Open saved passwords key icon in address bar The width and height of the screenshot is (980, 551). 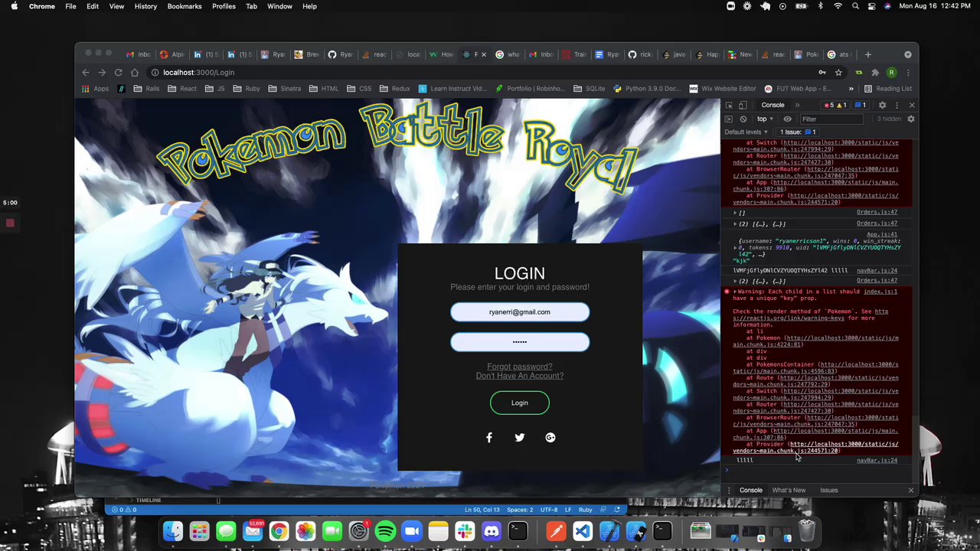822,73
